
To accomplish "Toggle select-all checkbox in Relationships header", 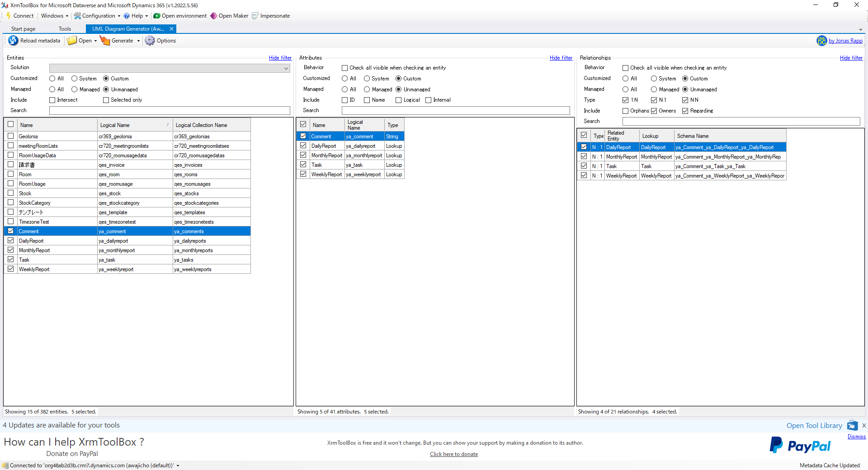I will pyautogui.click(x=584, y=135).
